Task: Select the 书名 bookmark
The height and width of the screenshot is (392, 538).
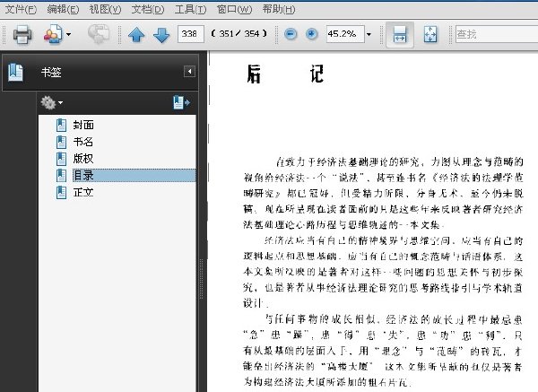Action: pos(83,142)
